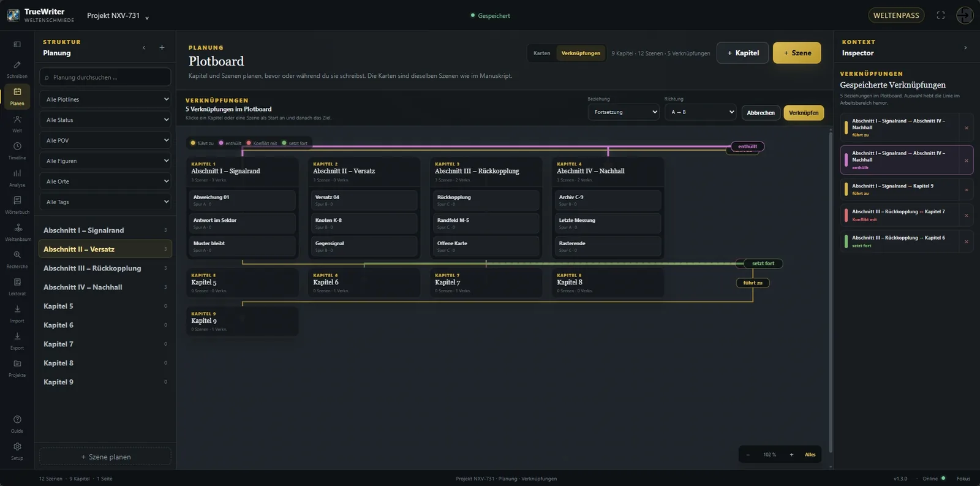Screen dimensions: 980x486
Task: Open the Timeline view icon
Action: tap(17, 151)
